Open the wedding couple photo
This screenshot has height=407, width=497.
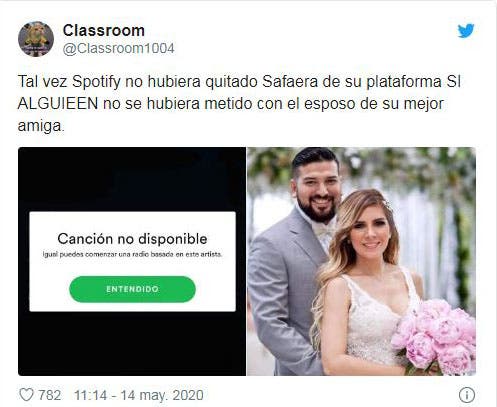coord(361,261)
